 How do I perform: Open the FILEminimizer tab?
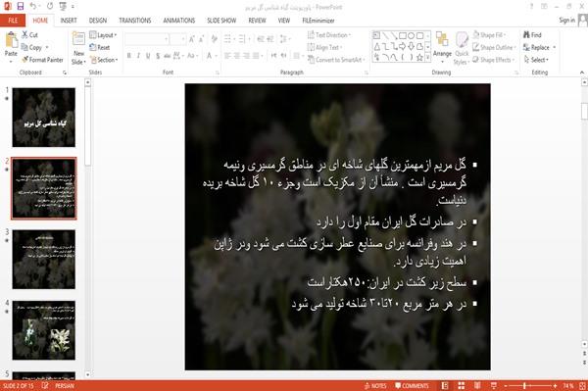(318, 21)
